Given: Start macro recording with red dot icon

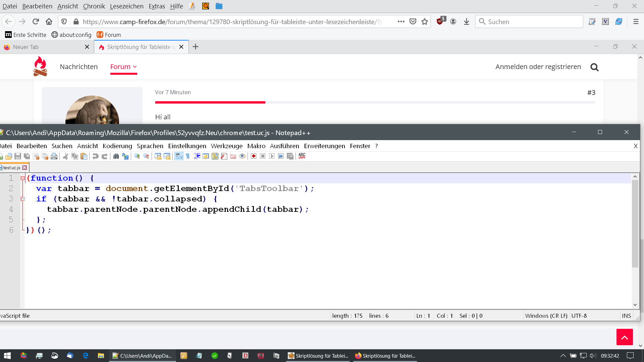Looking at the screenshot, I should pos(254,156).
